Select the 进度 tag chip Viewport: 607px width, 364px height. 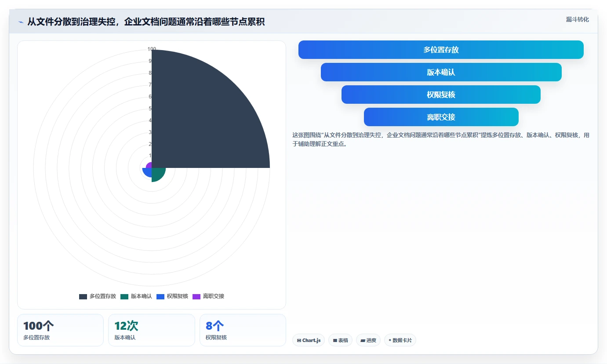(368, 340)
